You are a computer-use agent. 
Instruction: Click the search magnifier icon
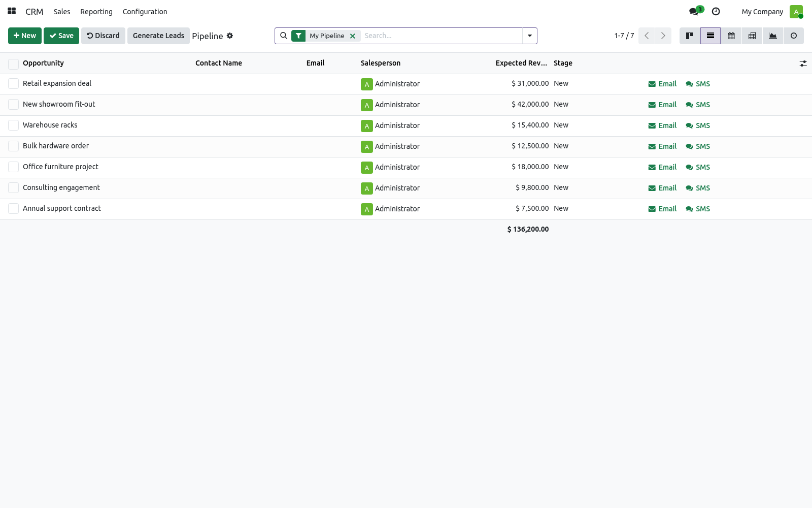pyautogui.click(x=284, y=36)
